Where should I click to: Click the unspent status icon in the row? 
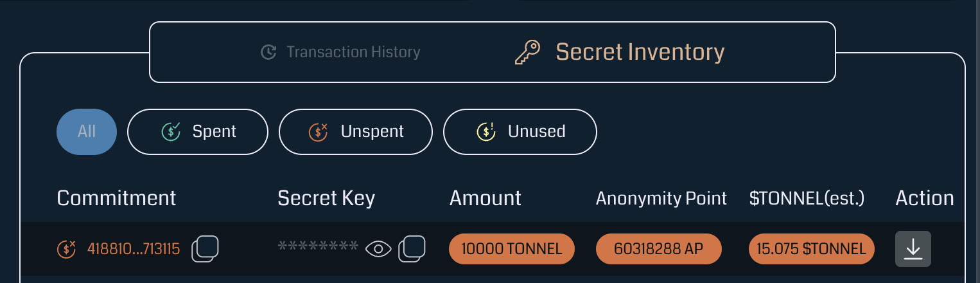(x=67, y=249)
